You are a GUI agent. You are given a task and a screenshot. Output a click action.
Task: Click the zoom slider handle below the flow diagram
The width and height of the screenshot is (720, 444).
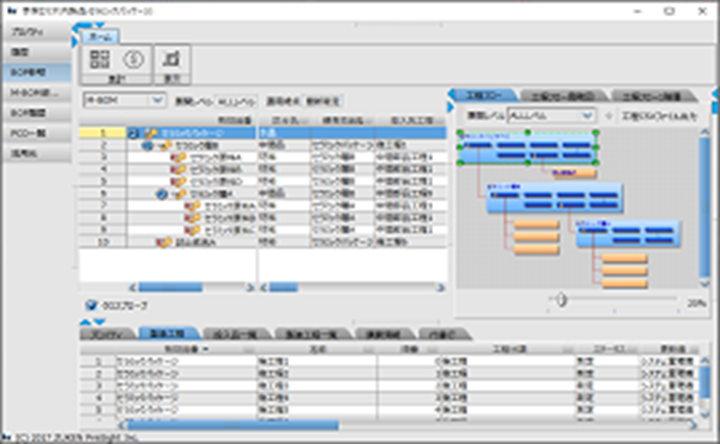coord(562,298)
